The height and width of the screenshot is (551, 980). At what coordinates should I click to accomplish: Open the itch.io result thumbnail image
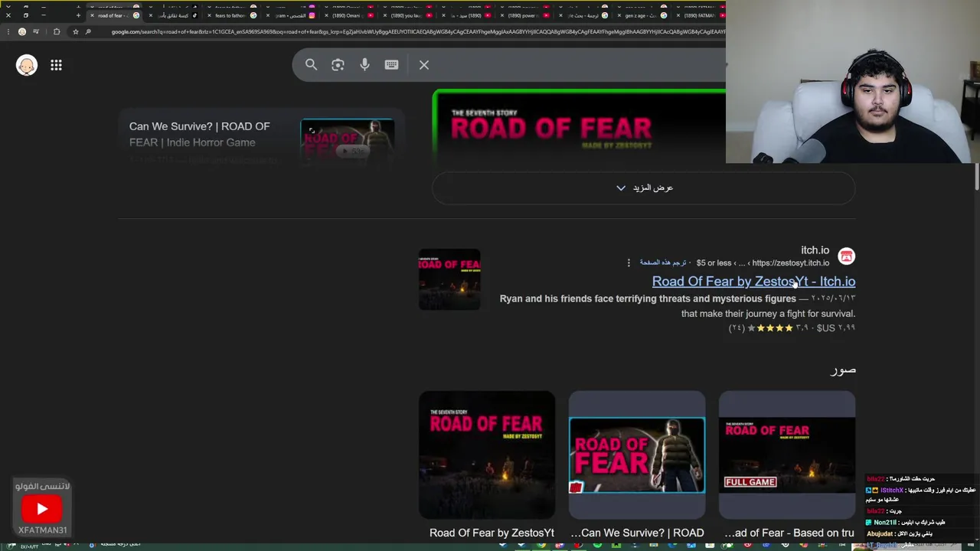point(449,279)
